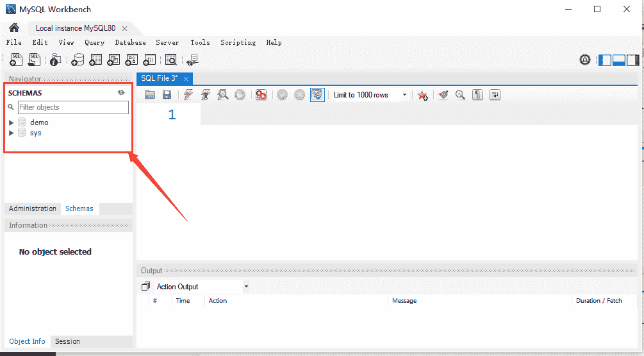The image size is (644, 356).
Task: Open the Scripting menu
Action: pos(238,42)
